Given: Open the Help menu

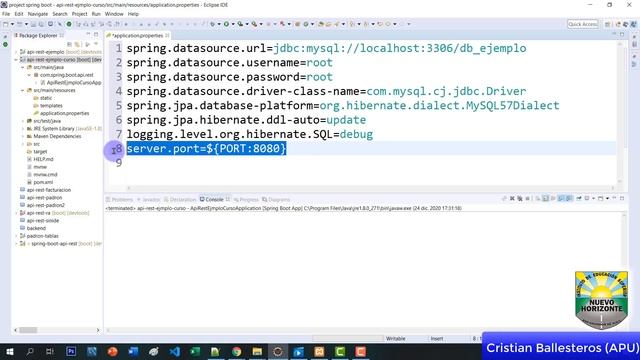Looking at the screenshot, I should [133, 14].
